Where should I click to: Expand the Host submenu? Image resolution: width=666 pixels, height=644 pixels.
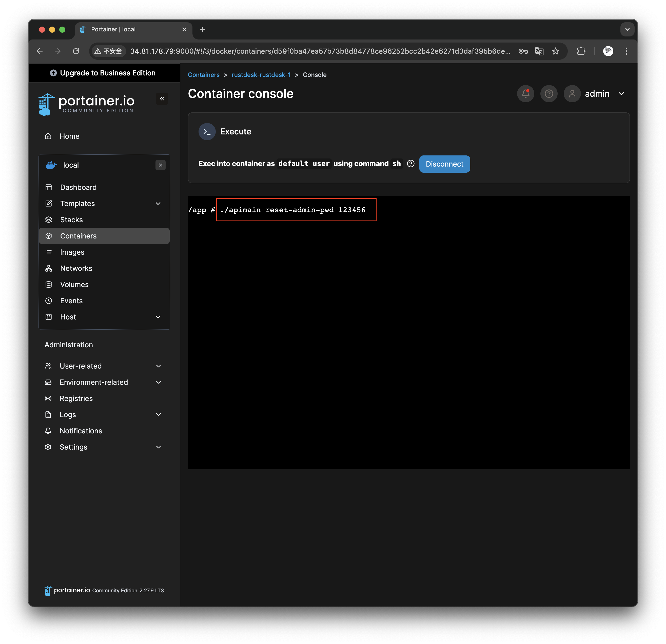pos(158,317)
